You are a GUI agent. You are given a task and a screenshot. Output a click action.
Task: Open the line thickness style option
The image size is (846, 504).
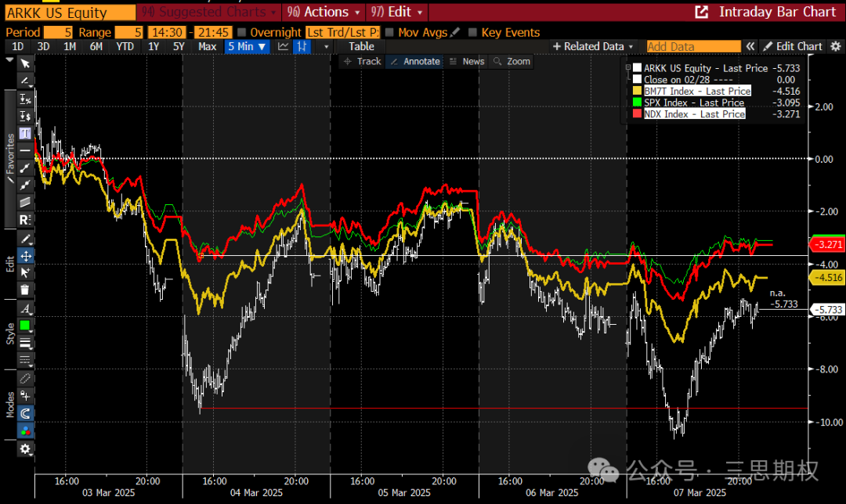point(25,343)
